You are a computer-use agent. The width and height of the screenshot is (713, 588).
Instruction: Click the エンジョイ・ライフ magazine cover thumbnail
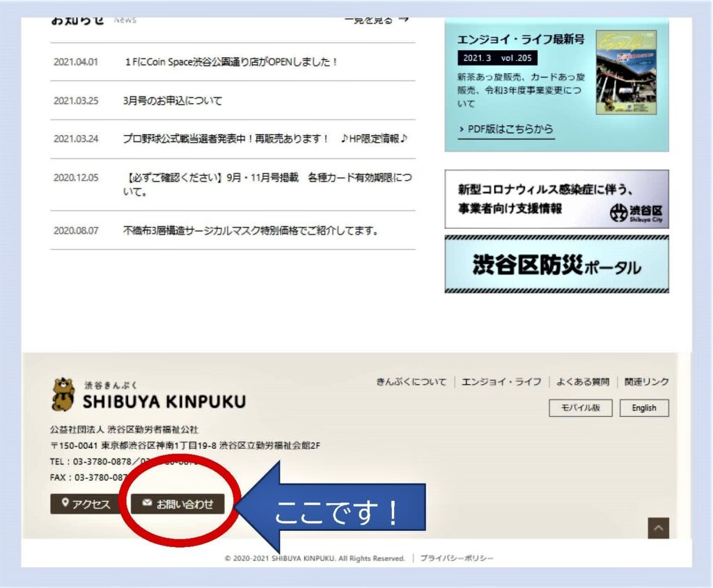point(626,72)
